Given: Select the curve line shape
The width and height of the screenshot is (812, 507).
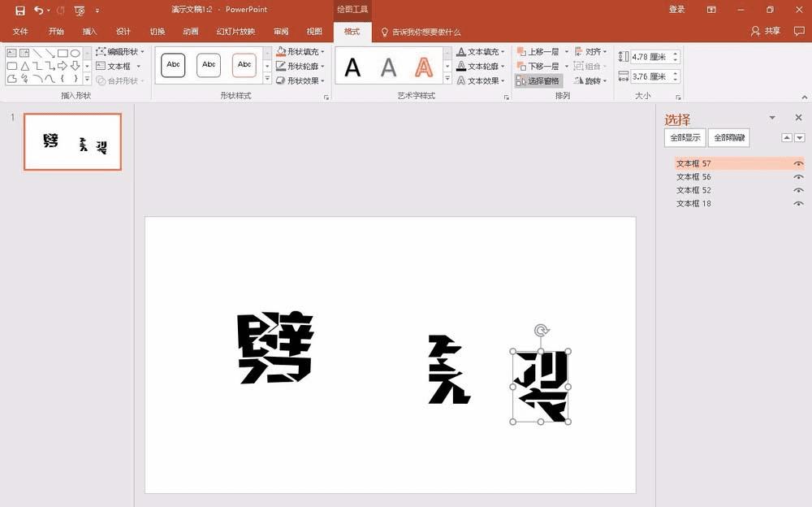Looking at the screenshot, I should point(50,79).
